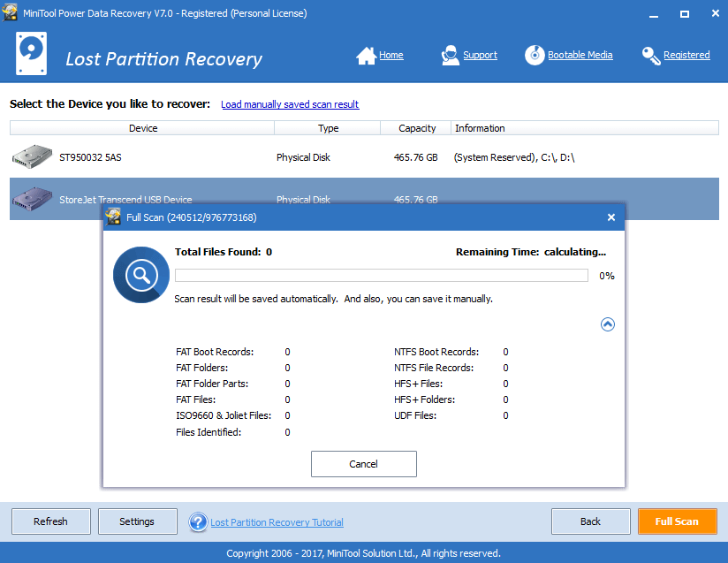Click the Home navigation icon
Viewport: 728px width, 563px height.
pyautogui.click(x=367, y=54)
